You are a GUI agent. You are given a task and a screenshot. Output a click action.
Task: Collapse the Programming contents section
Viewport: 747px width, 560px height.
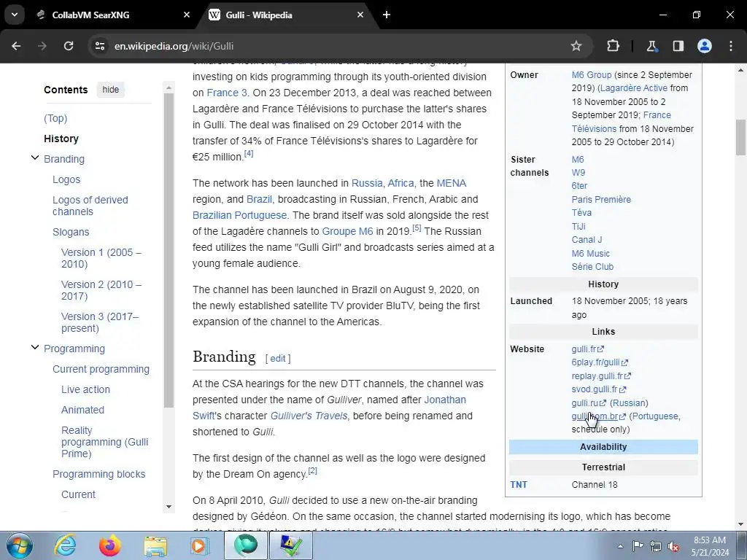[x=35, y=347]
